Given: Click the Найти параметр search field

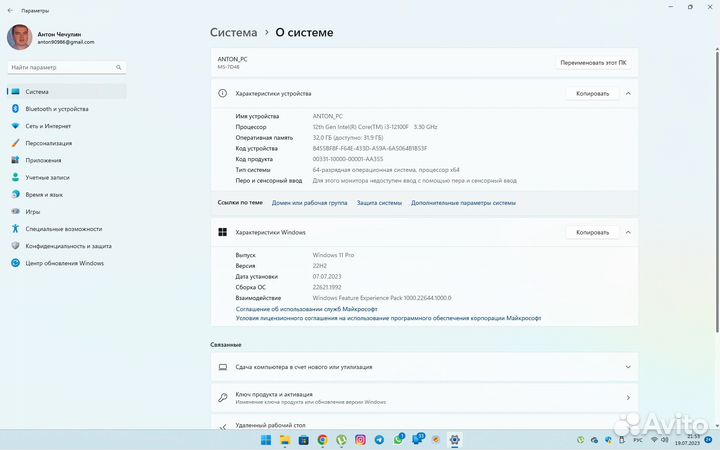Looking at the screenshot, I should pyautogui.click(x=66, y=68).
